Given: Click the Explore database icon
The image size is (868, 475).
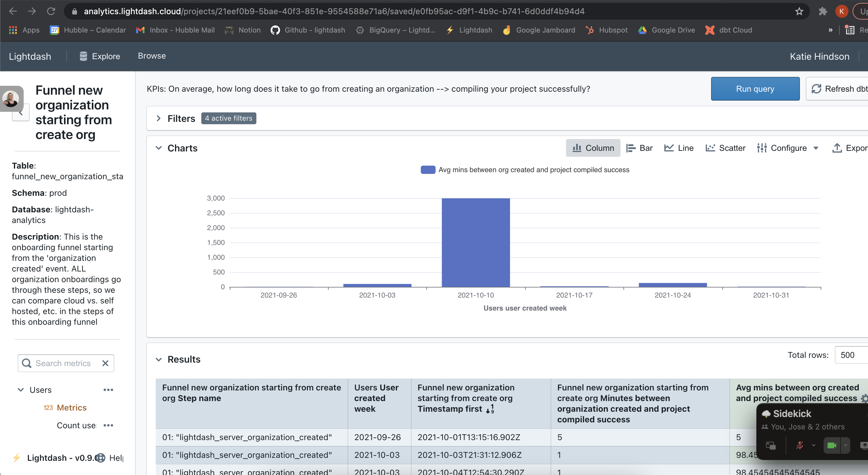Looking at the screenshot, I should [x=83, y=56].
